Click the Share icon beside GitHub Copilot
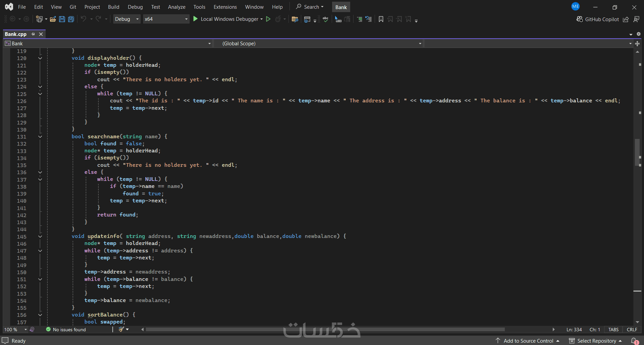Image resolution: width=644 pixels, height=345 pixels. 626,19
